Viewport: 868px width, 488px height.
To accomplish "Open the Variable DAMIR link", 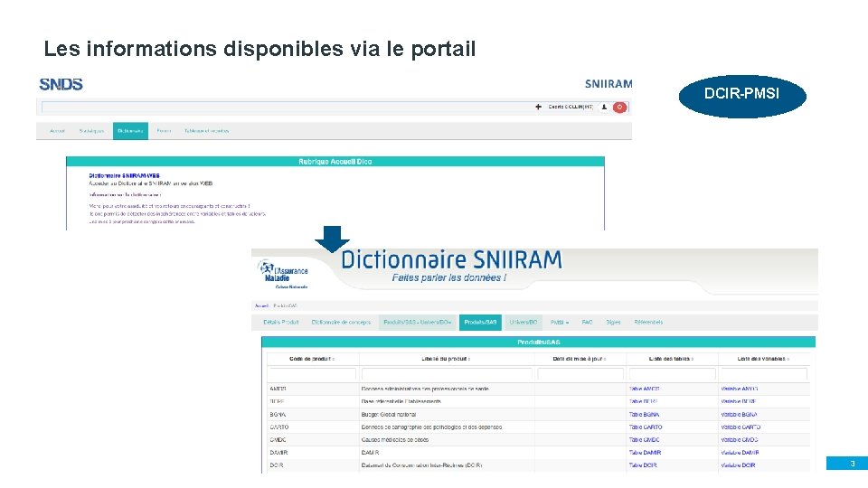I will (741, 453).
